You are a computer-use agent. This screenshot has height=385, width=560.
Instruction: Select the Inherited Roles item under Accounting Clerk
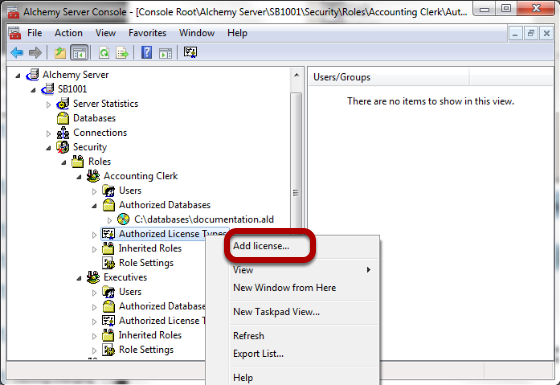point(150,248)
